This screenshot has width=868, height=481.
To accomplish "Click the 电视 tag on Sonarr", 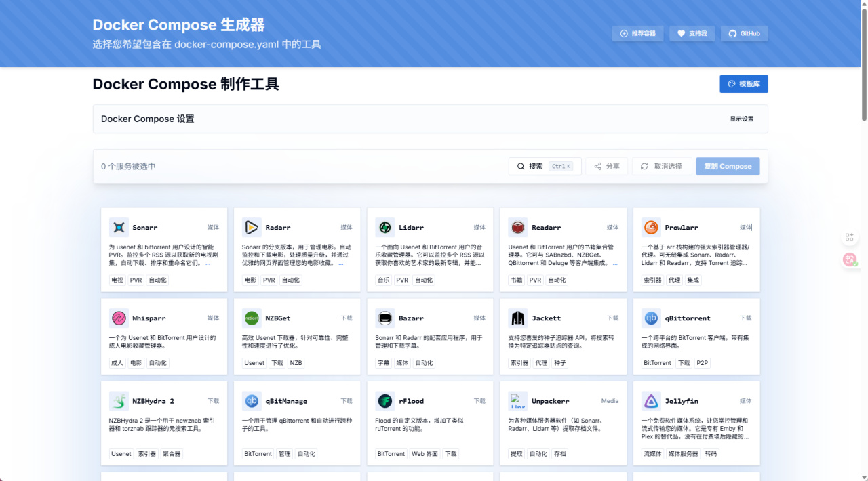I will 117,280.
